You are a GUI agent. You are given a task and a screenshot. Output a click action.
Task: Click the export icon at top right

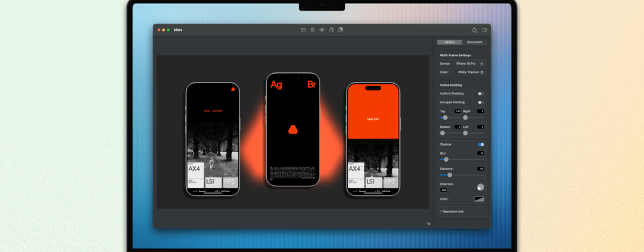coord(474,30)
